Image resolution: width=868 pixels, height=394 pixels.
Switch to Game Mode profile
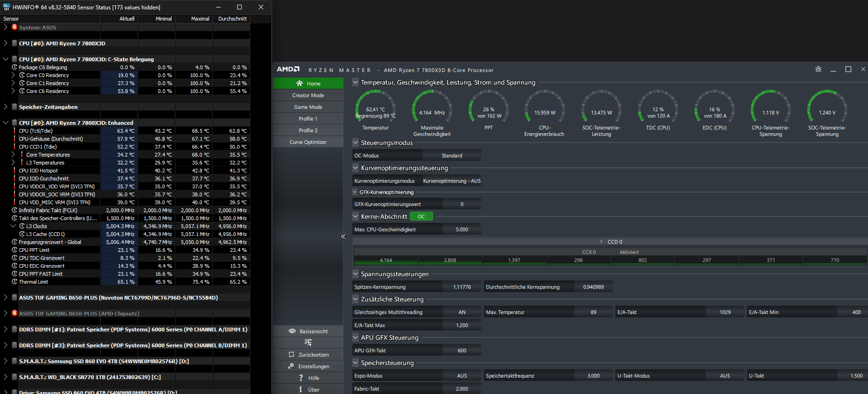click(308, 107)
